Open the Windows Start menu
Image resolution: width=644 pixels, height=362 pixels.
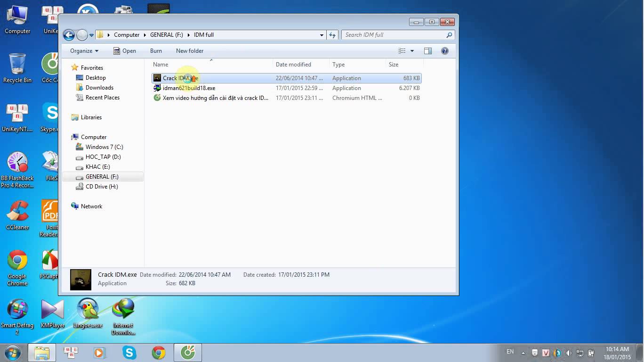13,352
